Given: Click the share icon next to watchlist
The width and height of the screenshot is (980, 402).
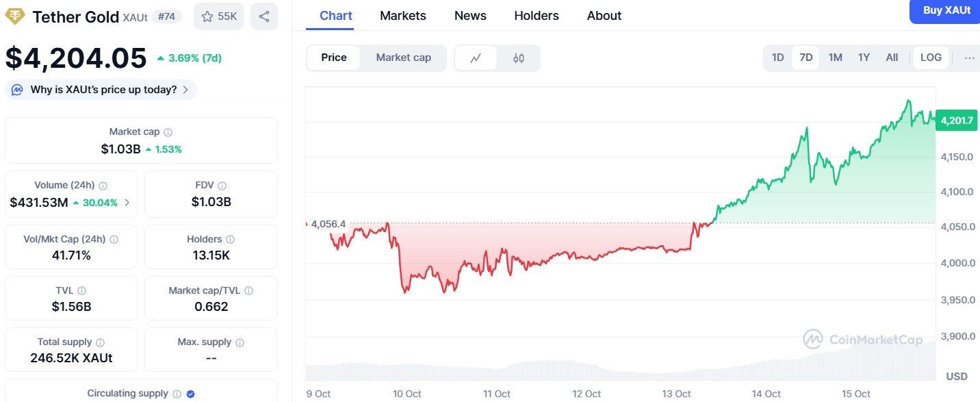Looking at the screenshot, I should pyautogui.click(x=264, y=16).
